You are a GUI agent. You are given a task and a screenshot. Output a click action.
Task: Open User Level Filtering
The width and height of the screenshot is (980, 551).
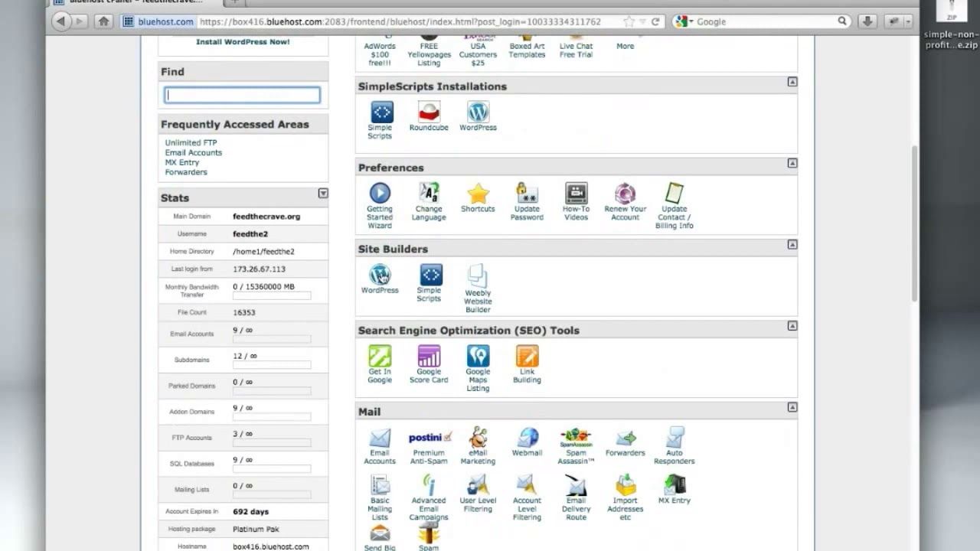(478, 494)
